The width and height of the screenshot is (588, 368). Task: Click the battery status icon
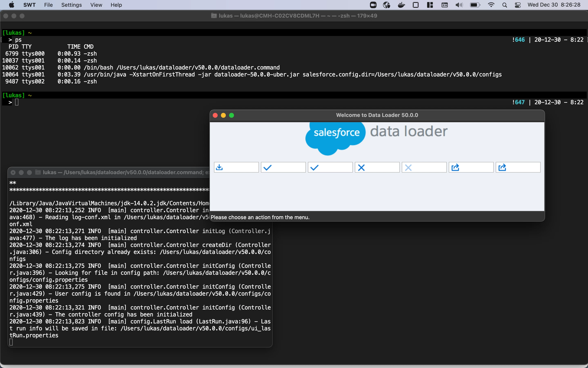[475, 5]
